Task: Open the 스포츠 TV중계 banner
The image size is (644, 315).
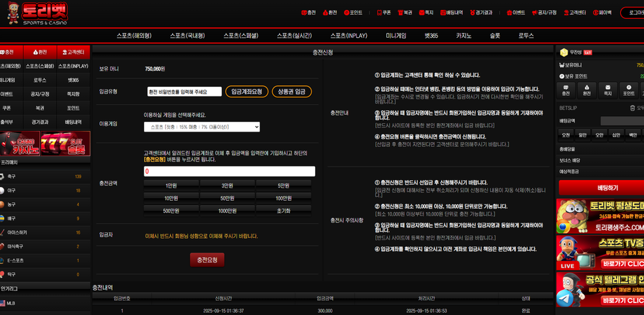Action: coord(600,253)
